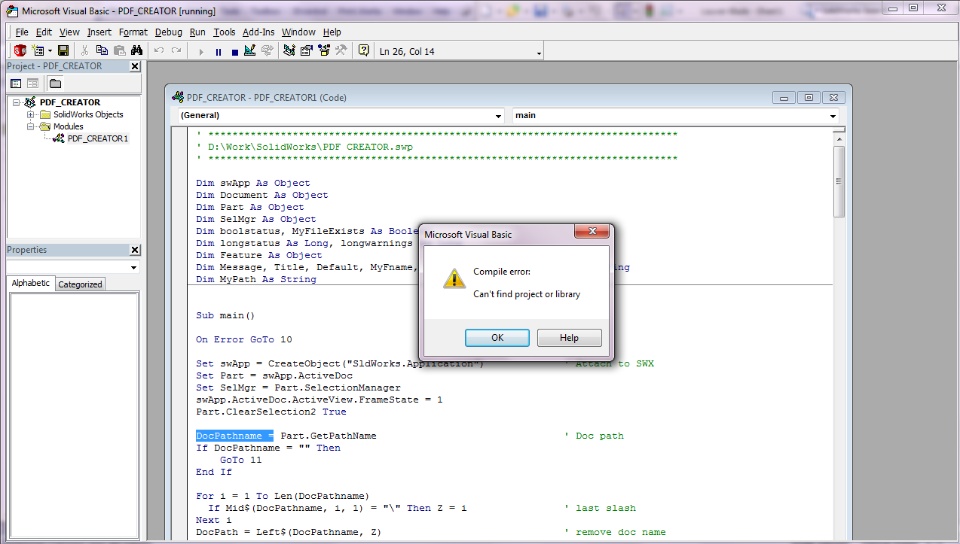Click the 'Sub main()' line in code
This screenshot has height=544, width=960.
tap(225, 315)
